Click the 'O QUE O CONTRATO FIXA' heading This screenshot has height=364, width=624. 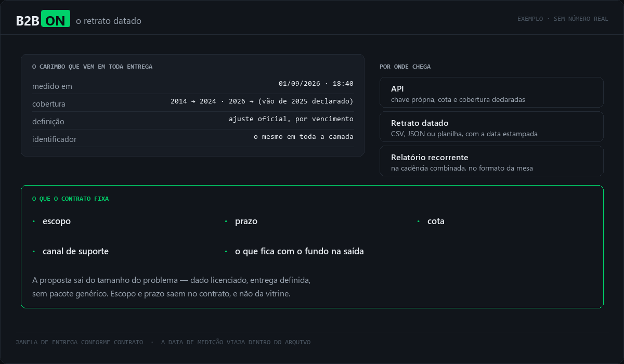click(x=70, y=199)
